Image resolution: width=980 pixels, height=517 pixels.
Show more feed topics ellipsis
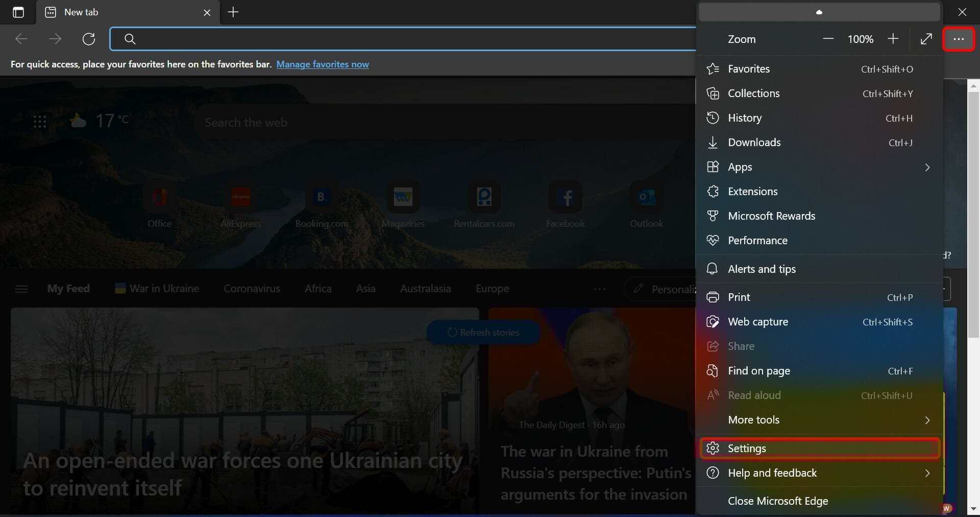pyautogui.click(x=600, y=289)
